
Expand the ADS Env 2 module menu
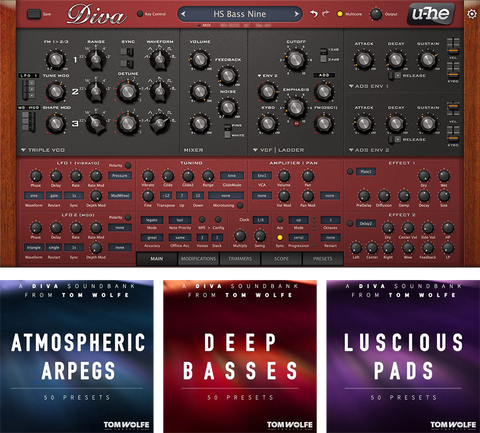pos(369,150)
